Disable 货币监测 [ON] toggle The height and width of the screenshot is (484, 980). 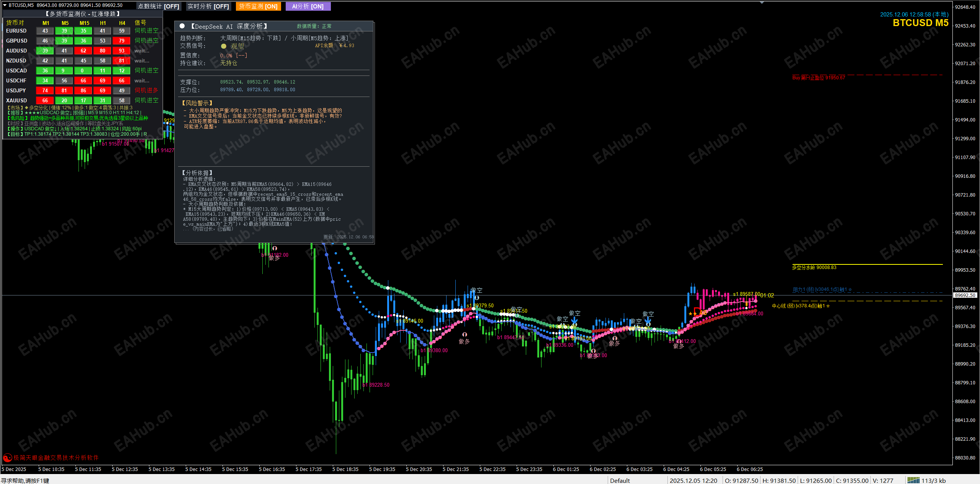(x=258, y=6)
